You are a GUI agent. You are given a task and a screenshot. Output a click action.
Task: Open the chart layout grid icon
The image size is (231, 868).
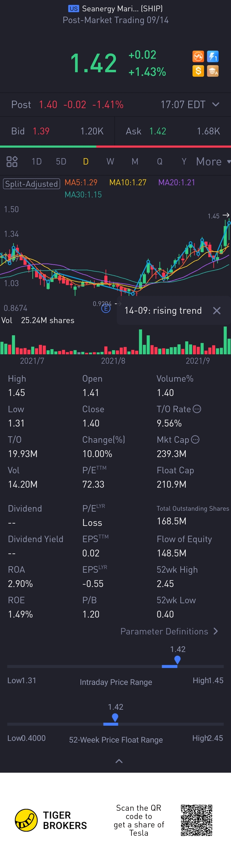12,162
